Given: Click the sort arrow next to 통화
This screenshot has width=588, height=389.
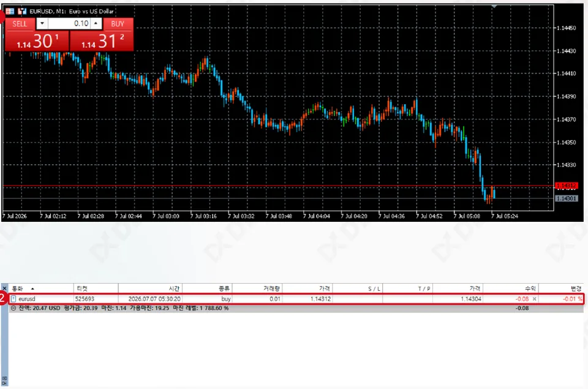Looking at the screenshot, I should (32, 289).
